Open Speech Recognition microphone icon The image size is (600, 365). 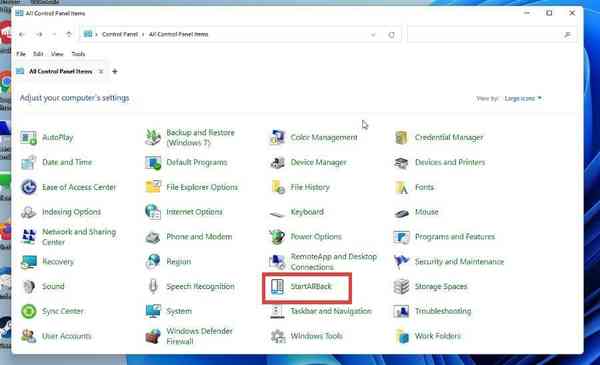coord(153,287)
